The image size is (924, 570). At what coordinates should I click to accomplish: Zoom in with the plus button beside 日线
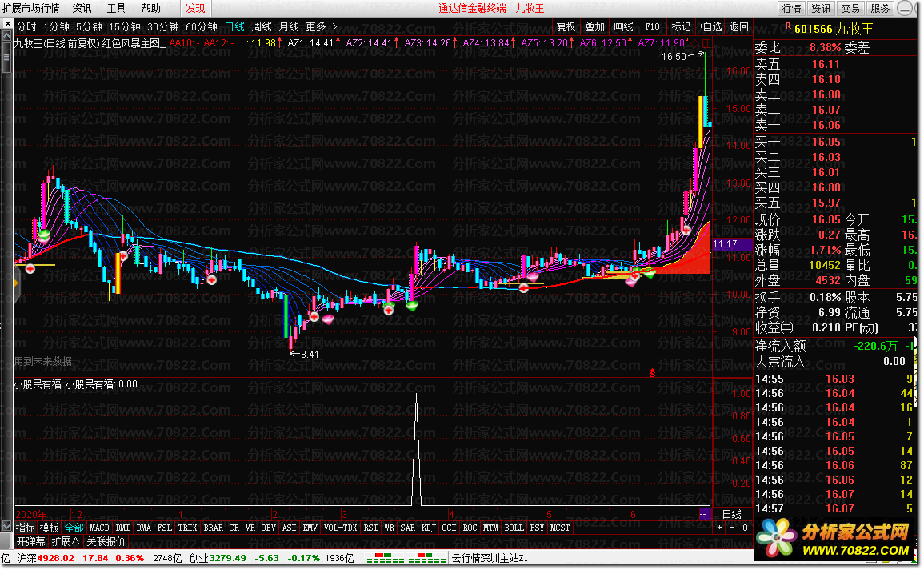[x=719, y=528]
